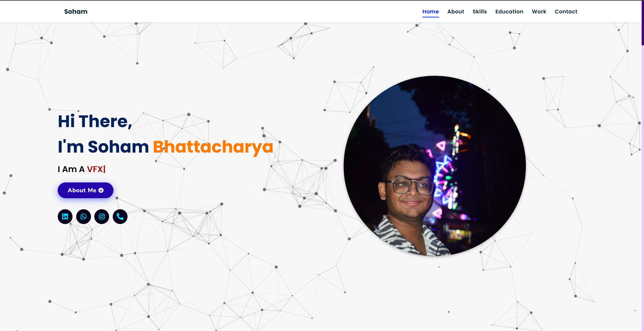Click the page scrollbar thumb
The image size is (644, 331).
click(x=643, y=23)
